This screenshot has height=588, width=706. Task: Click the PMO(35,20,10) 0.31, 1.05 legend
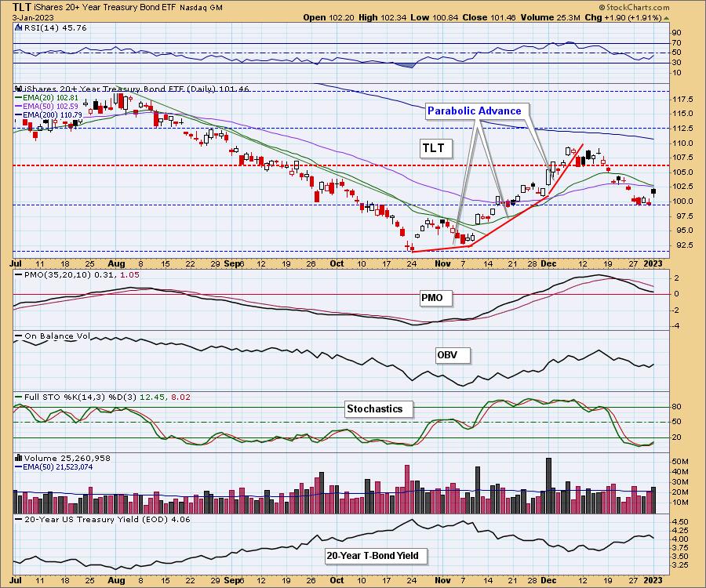(78, 274)
